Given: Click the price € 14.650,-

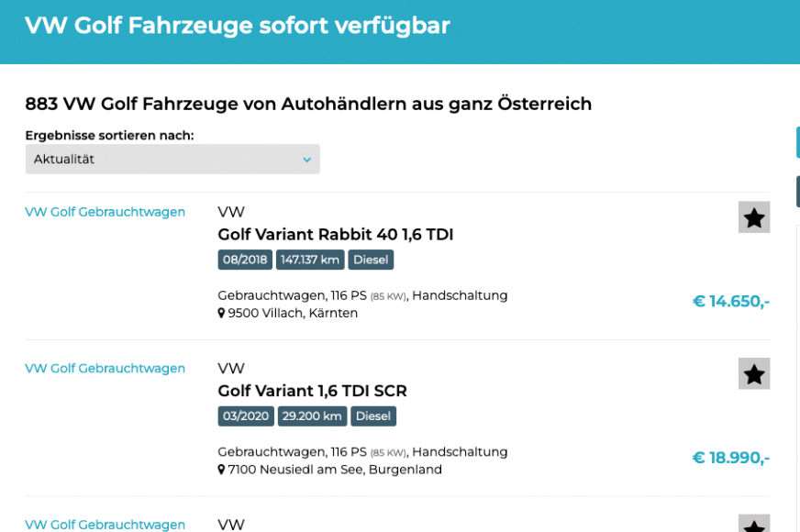Looking at the screenshot, I should (x=730, y=302).
